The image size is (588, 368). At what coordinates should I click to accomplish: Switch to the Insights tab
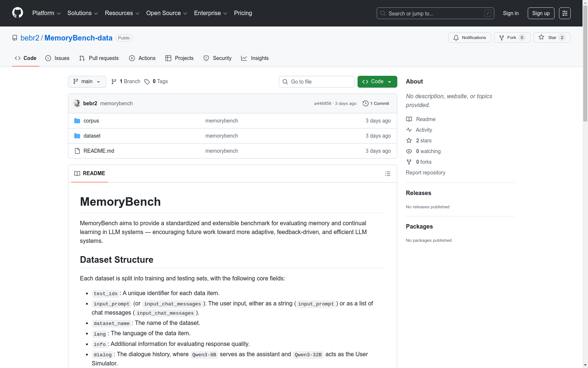255,58
